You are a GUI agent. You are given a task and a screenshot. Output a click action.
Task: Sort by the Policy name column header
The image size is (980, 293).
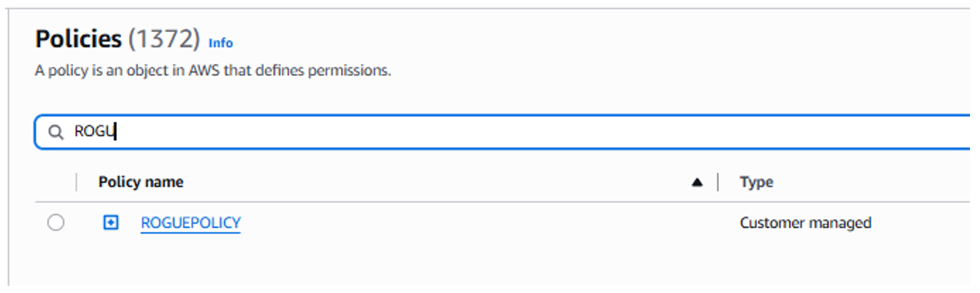tap(141, 183)
